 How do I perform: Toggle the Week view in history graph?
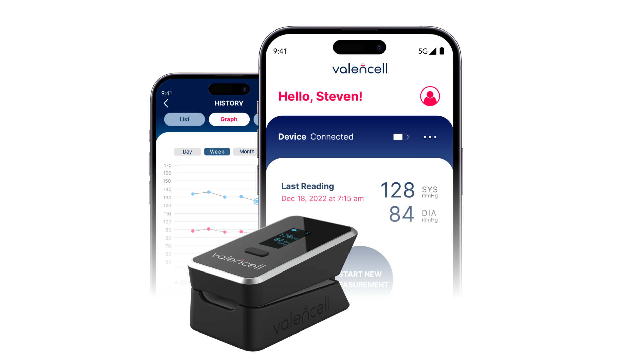[x=217, y=152]
